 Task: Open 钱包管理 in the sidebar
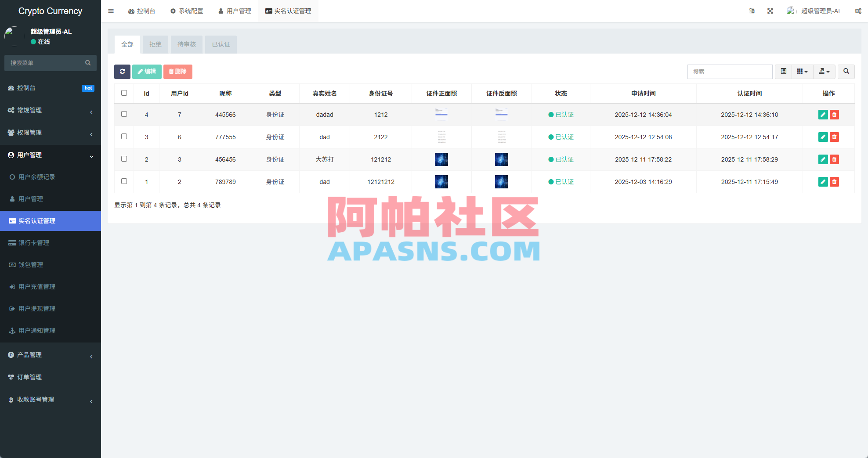coord(51,265)
